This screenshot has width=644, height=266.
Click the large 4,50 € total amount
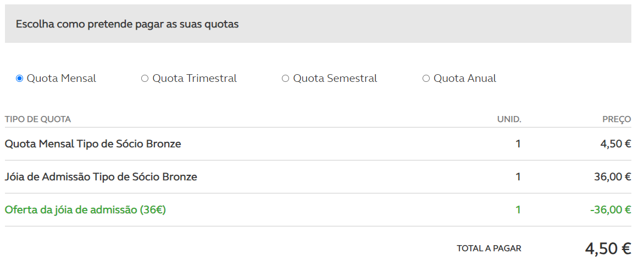point(608,248)
